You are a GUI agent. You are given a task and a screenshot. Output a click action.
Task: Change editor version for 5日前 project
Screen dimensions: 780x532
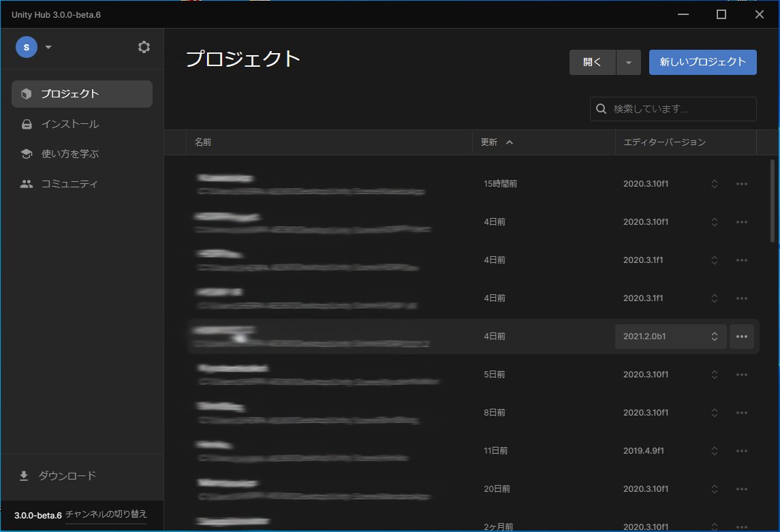715,375
